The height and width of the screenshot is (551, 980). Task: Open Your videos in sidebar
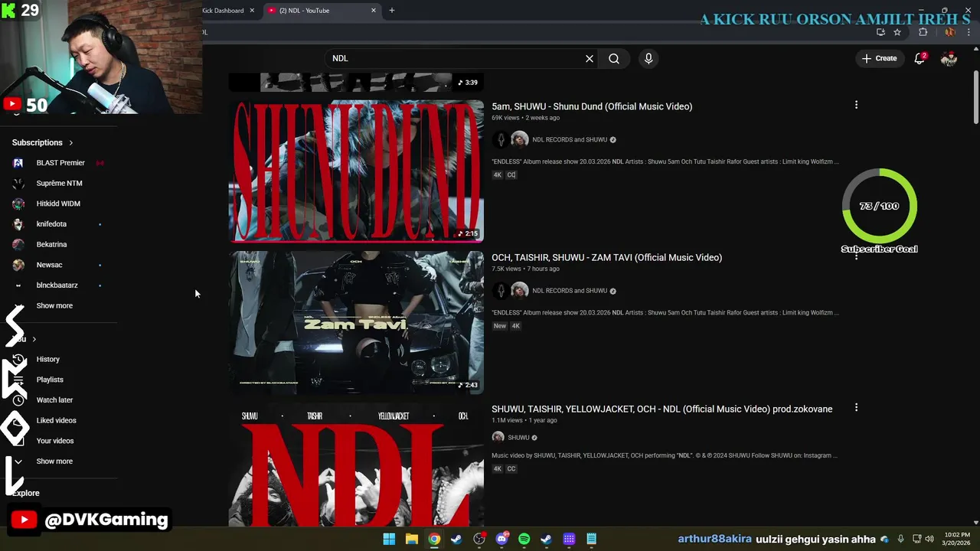click(x=55, y=441)
